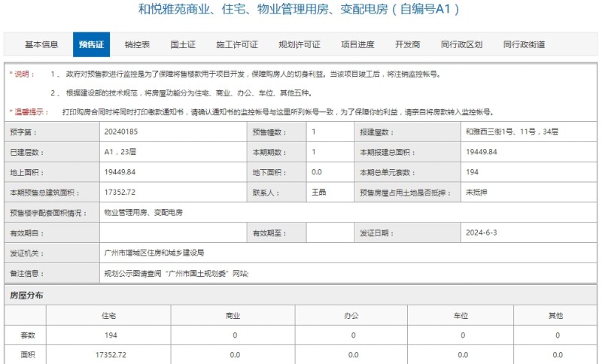The image size is (602, 364).
Task: Click the 备注信息 remark text about 广州市国土规划委
Action: click(x=176, y=274)
